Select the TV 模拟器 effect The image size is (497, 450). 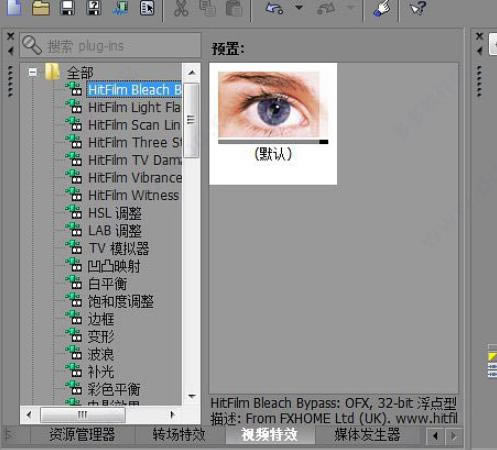coord(119,248)
